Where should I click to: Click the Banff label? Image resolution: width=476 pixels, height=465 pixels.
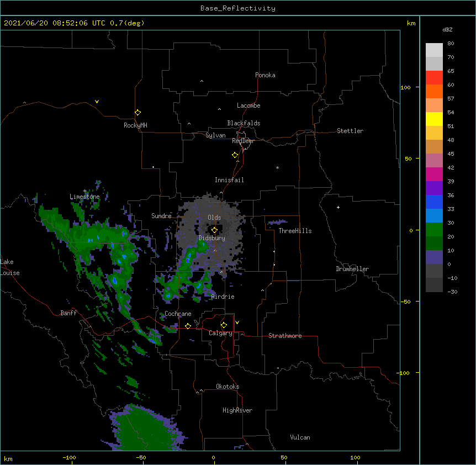68,313
